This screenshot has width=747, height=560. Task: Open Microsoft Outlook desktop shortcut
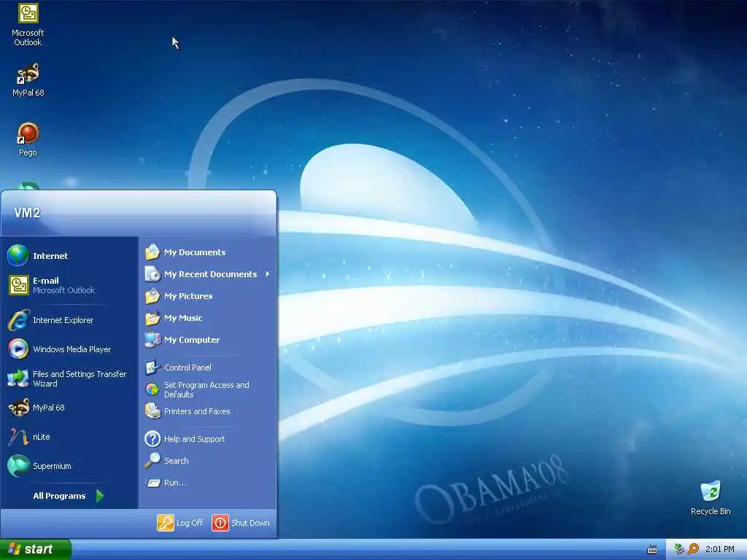click(28, 25)
